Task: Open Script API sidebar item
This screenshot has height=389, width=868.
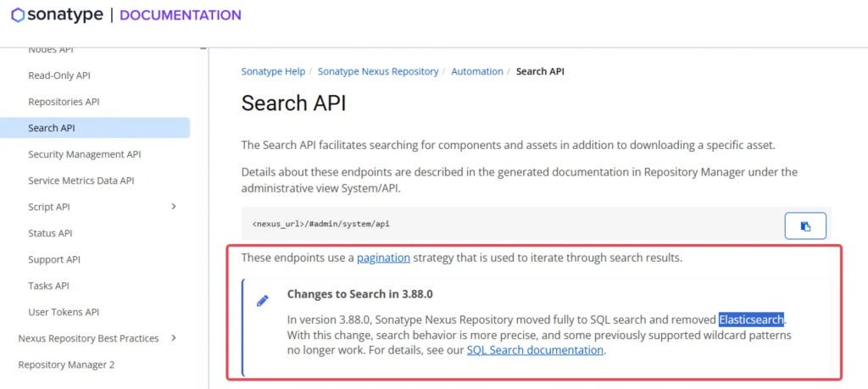Action: [49, 207]
